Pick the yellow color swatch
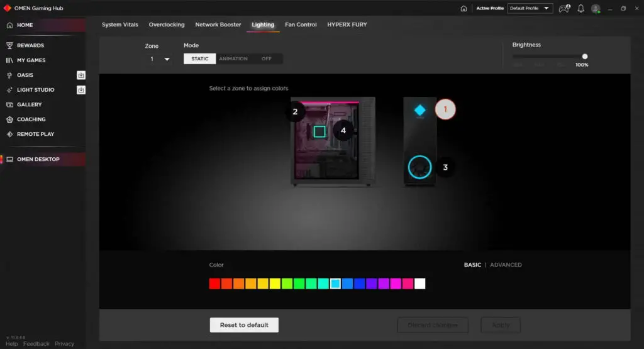The width and height of the screenshot is (644, 349). click(x=275, y=284)
